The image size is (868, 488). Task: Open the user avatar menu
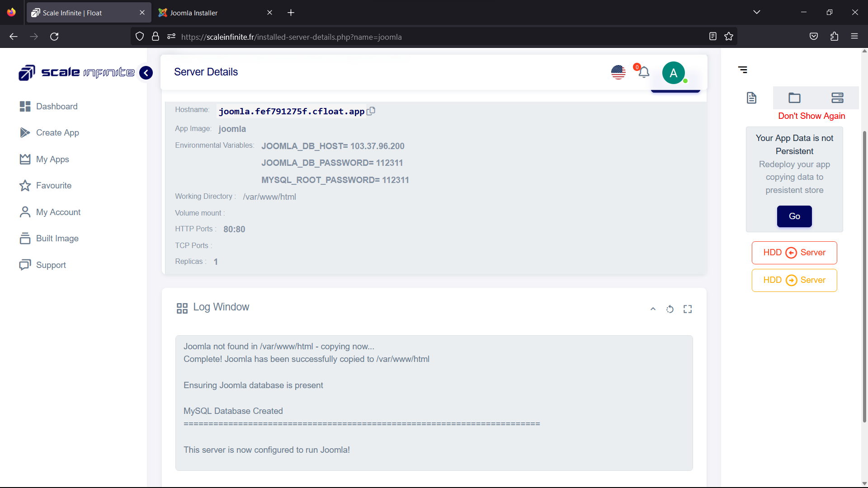674,73
